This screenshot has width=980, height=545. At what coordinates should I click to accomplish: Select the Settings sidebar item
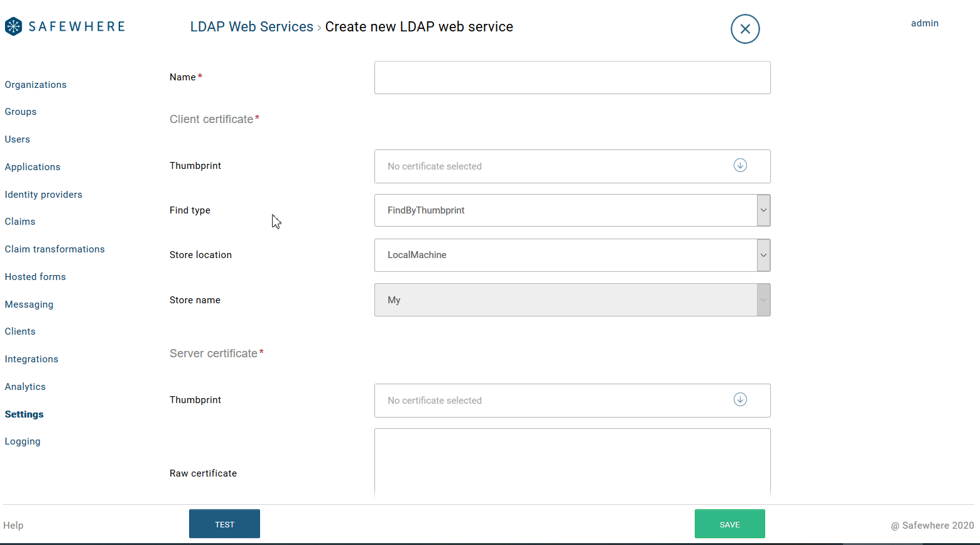[24, 414]
